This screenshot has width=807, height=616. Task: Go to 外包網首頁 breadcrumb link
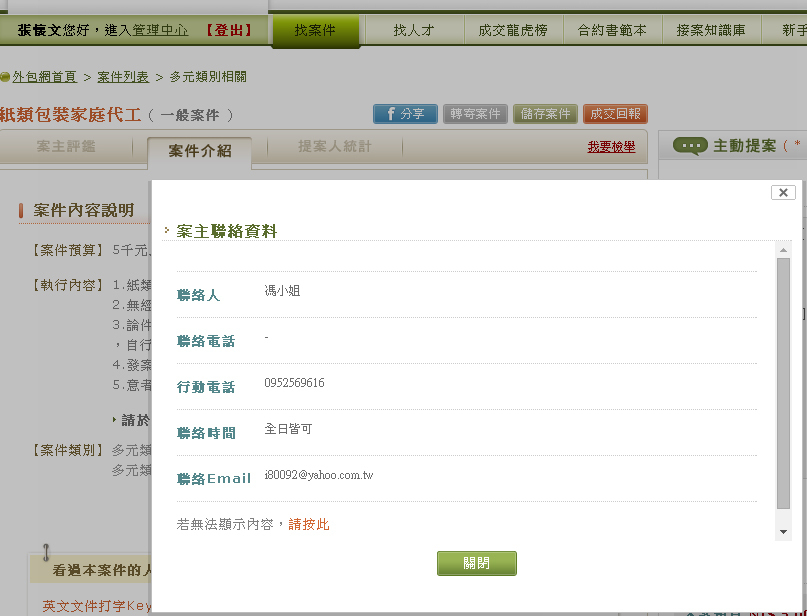click(44, 77)
